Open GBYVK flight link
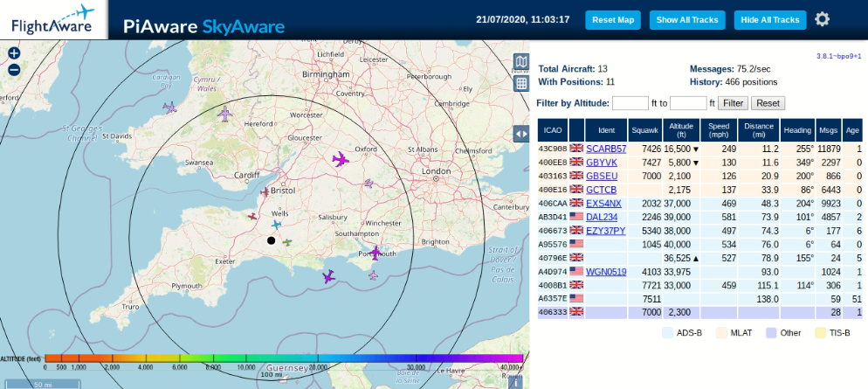 [602, 163]
